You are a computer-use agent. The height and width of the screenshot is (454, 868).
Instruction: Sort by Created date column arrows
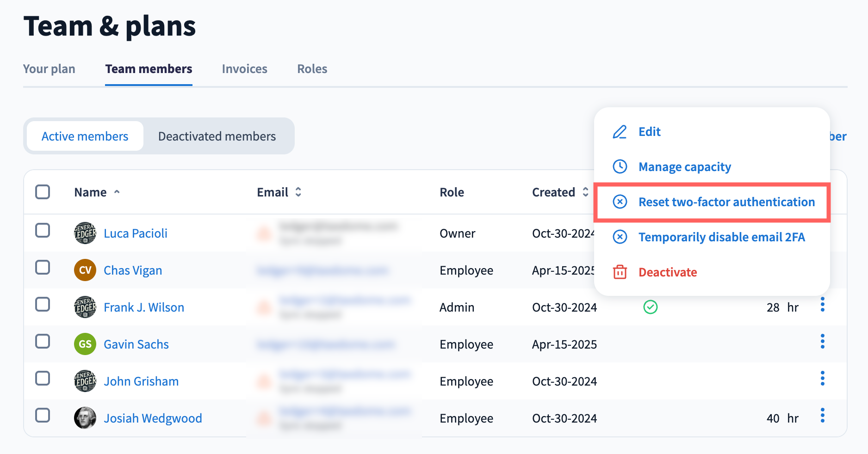(585, 192)
